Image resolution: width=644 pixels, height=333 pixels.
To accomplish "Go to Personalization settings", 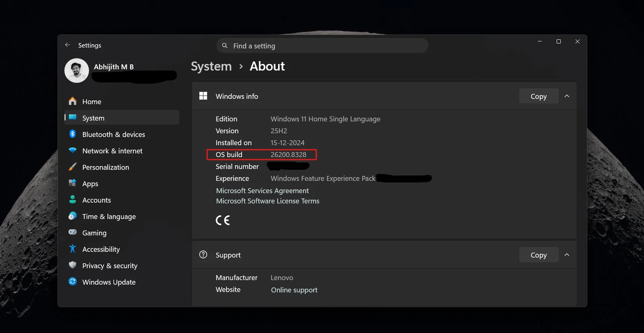I will tap(122, 167).
